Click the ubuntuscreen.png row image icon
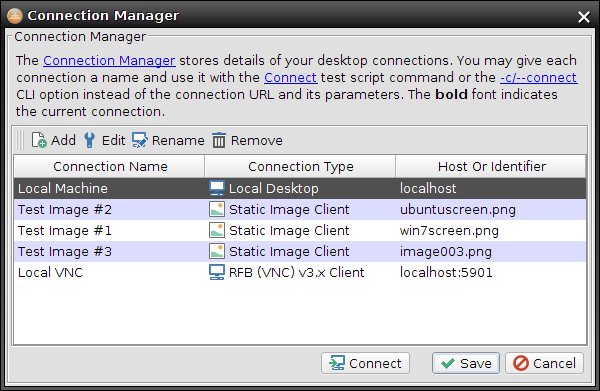This screenshot has width=600, height=391. tap(217, 209)
